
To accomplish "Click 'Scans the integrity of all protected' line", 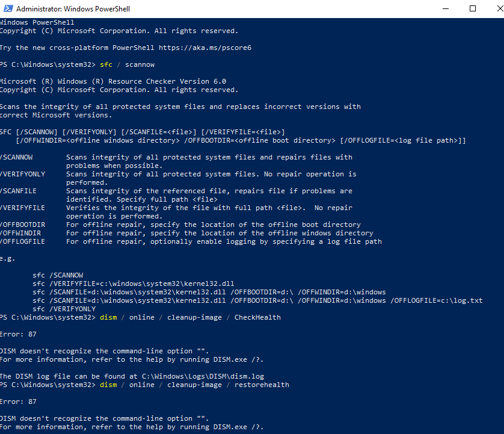I will 180,107.
